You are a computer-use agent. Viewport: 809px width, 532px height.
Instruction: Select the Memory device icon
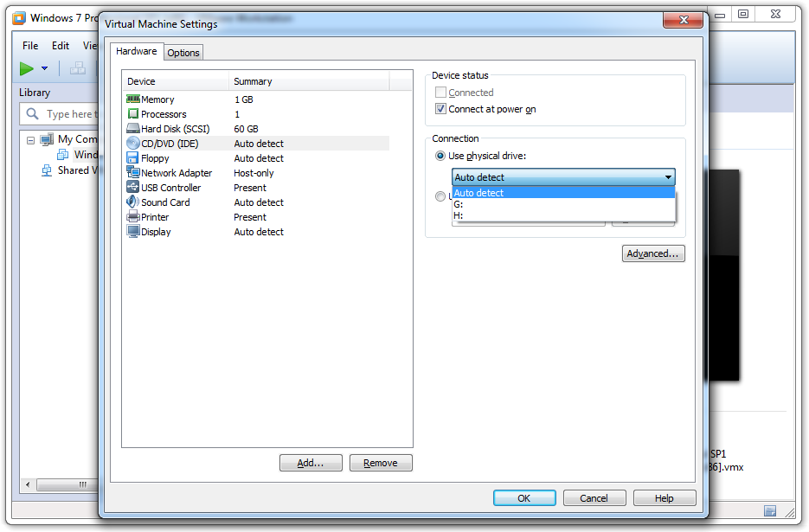pos(133,99)
